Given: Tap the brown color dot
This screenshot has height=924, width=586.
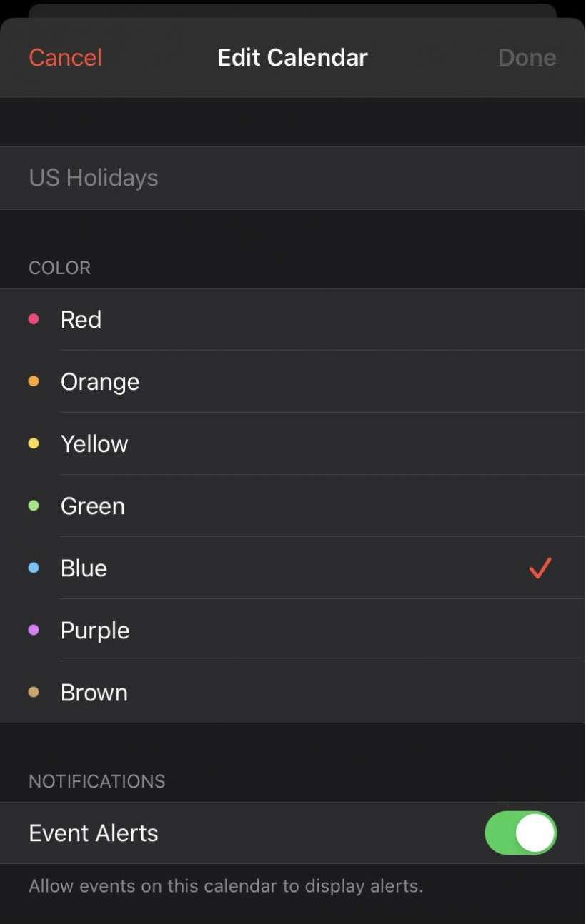Looking at the screenshot, I should [x=34, y=692].
